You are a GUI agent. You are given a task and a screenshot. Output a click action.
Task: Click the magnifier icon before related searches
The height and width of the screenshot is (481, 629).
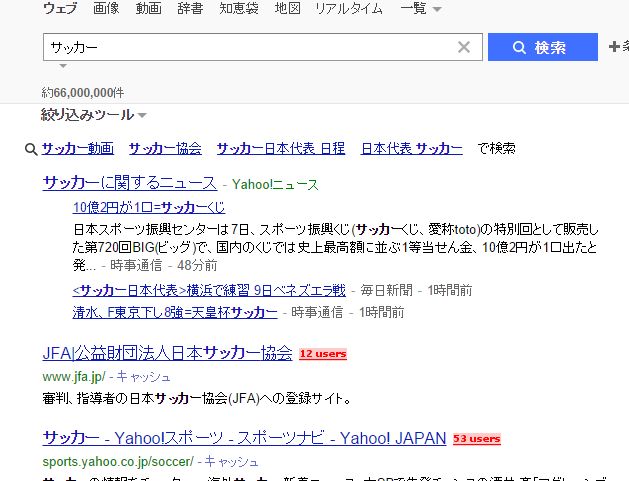click(x=31, y=149)
